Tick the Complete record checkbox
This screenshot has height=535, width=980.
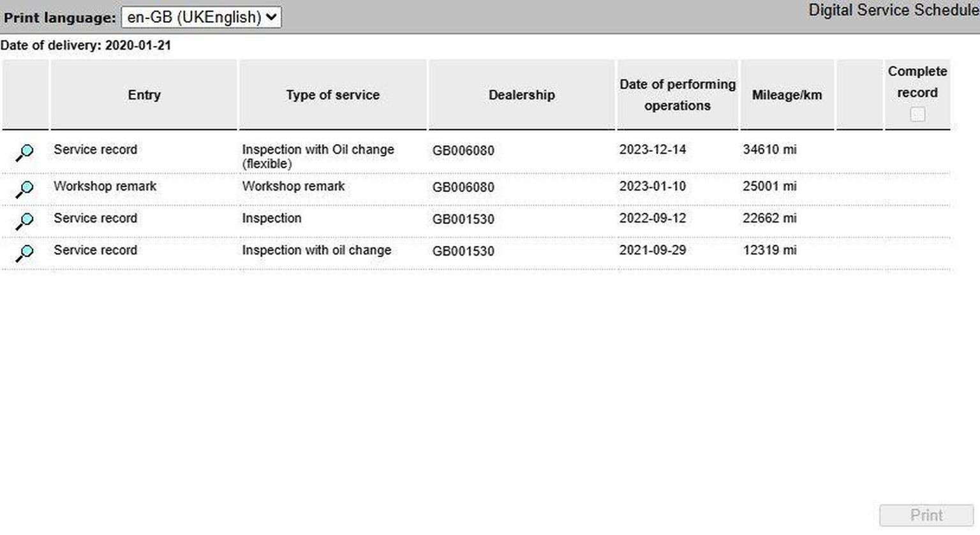point(917,115)
